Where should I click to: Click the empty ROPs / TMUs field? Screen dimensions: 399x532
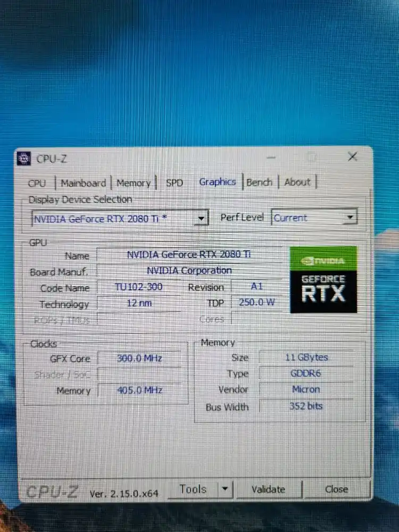pos(139,319)
